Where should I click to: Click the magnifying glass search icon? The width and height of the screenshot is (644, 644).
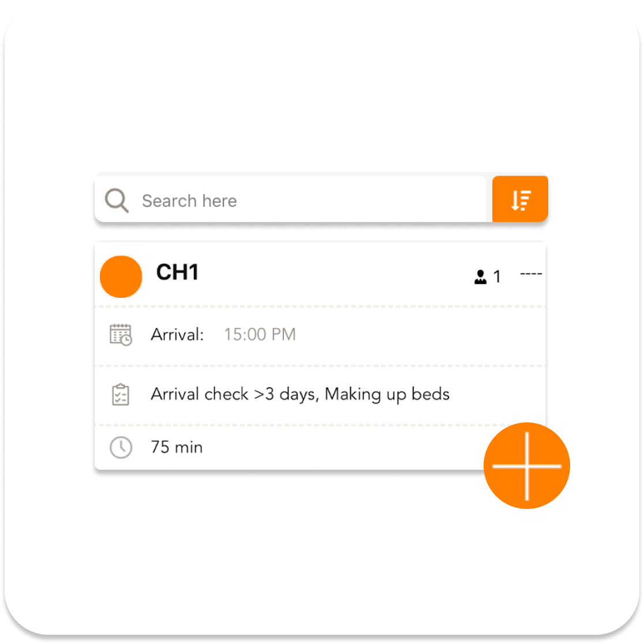tap(117, 200)
